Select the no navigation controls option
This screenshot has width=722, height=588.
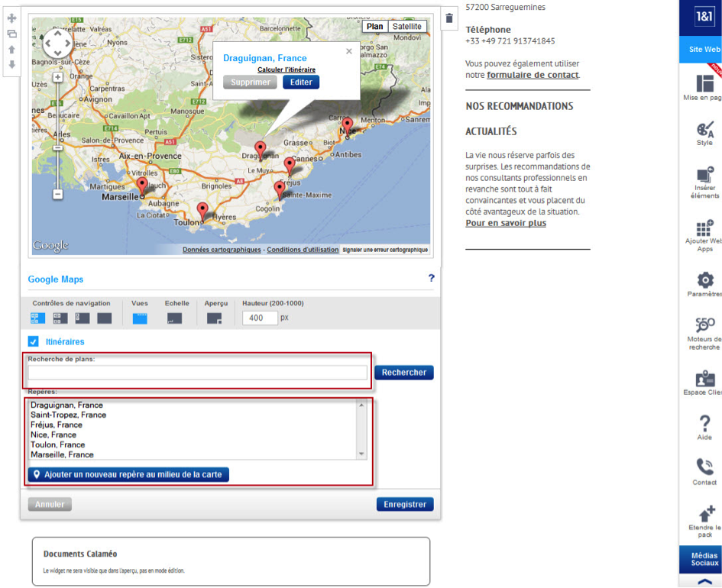[x=105, y=318]
